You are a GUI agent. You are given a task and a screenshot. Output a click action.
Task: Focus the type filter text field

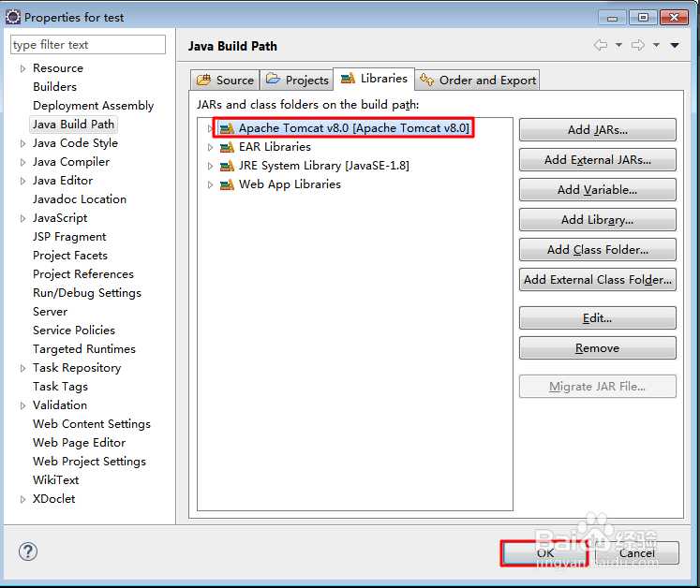88,45
